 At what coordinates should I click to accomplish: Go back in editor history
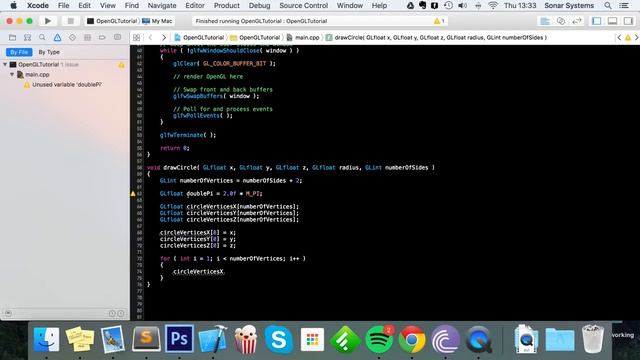[x=151, y=38]
